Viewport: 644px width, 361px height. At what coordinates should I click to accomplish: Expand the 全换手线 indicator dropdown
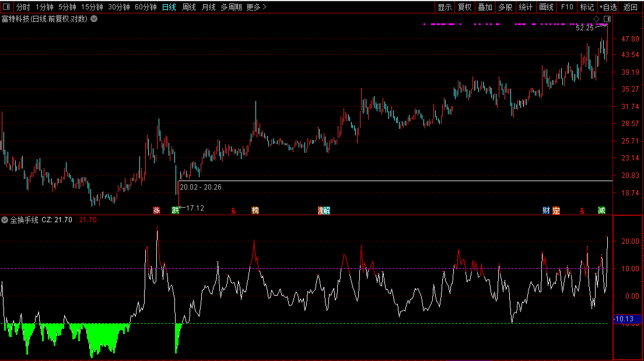pos(5,220)
